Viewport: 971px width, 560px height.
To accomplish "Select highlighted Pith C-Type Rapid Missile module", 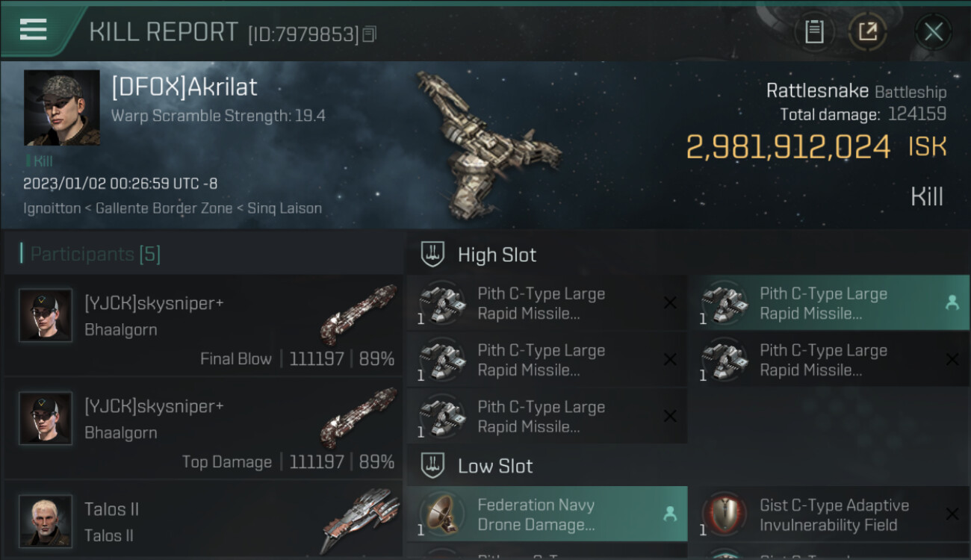I will [x=828, y=303].
